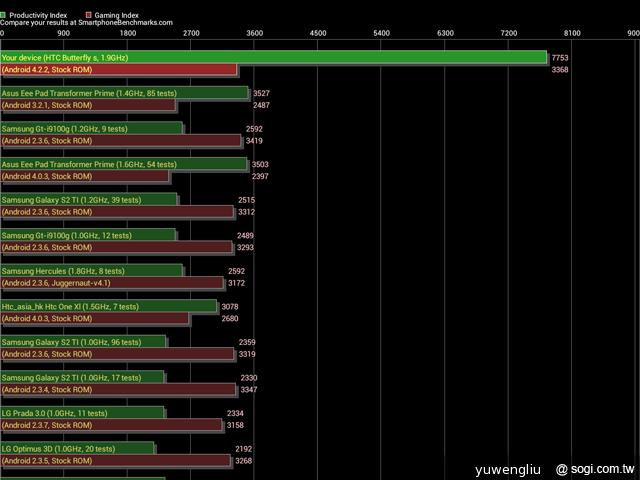
Task: Click the Juggernaut-v4.1 gaming bar
Action: [112, 283]
